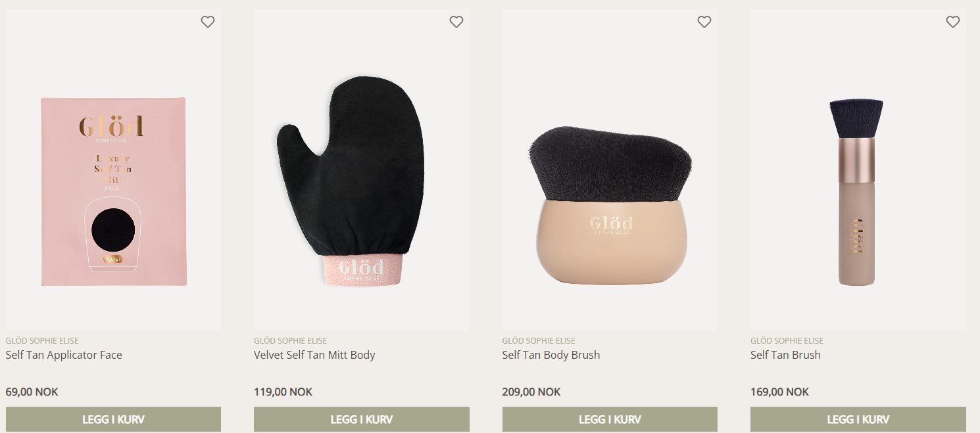Add Self Tan Applicator Face to cart

(113, 419)
